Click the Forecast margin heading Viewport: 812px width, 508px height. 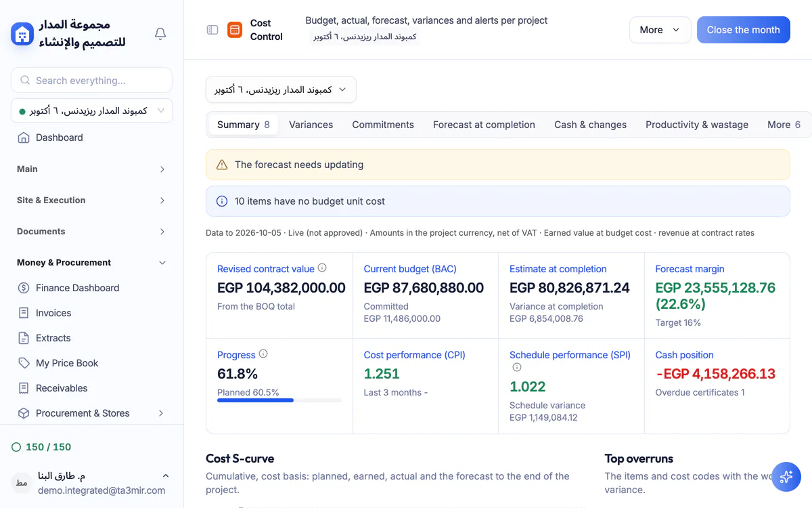(x=690, y=269)
